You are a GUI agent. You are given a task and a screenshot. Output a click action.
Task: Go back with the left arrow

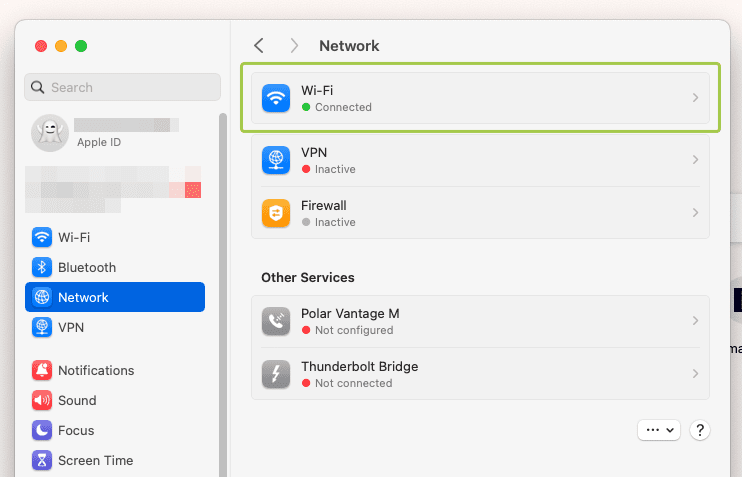pyautogui.click(x=258, y=45)
